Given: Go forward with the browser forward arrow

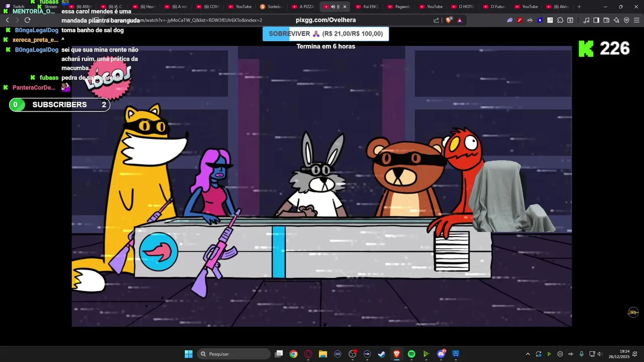Looking at the screenshot, I should pyautogui.click(x=17, y=20).
